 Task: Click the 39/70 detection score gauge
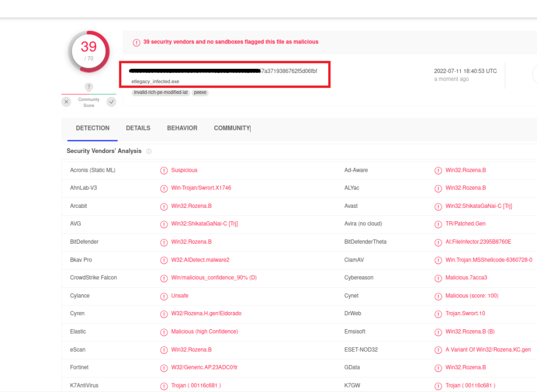click(89, 52)
